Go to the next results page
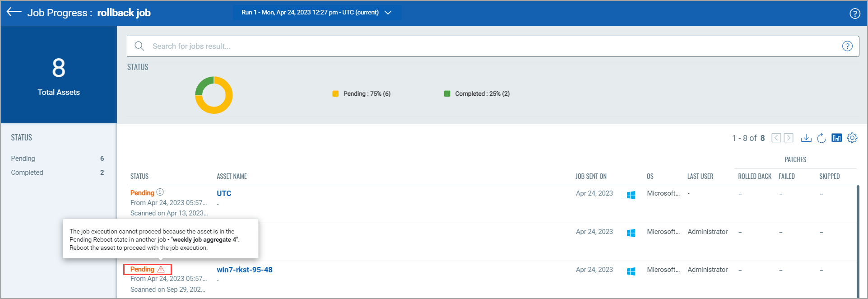868x299 pixels. pyautogui.click(x=789, y=138)
